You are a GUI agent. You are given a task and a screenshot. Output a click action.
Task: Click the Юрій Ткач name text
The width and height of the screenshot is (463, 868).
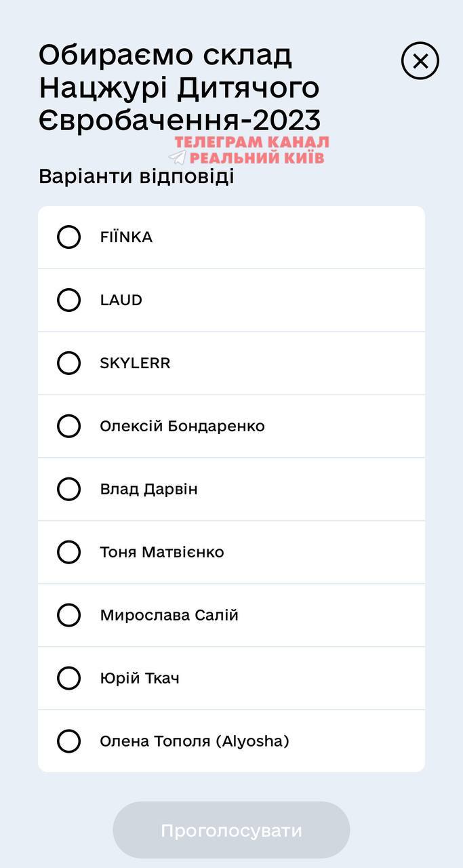pos(140,678)
